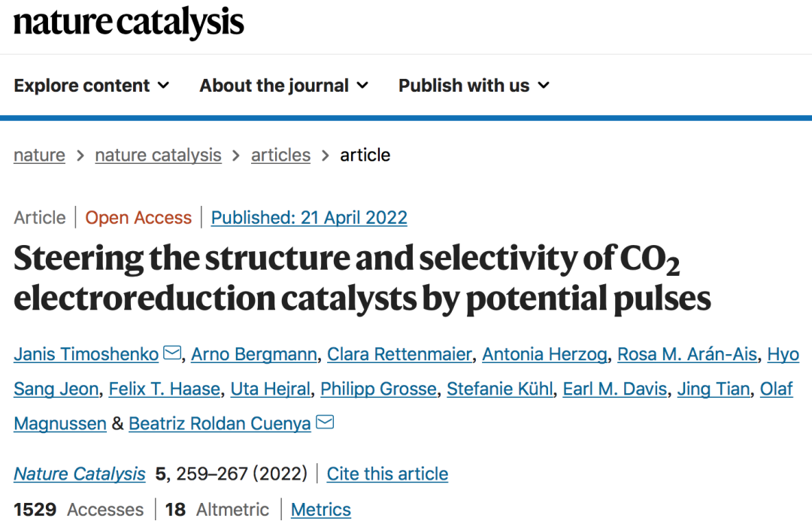The width and height of the screenshot is (812, 527).
Task: Click envelope icon beside Janis Timoshenko
Action: pyautogui.click(x=172, y=353)
